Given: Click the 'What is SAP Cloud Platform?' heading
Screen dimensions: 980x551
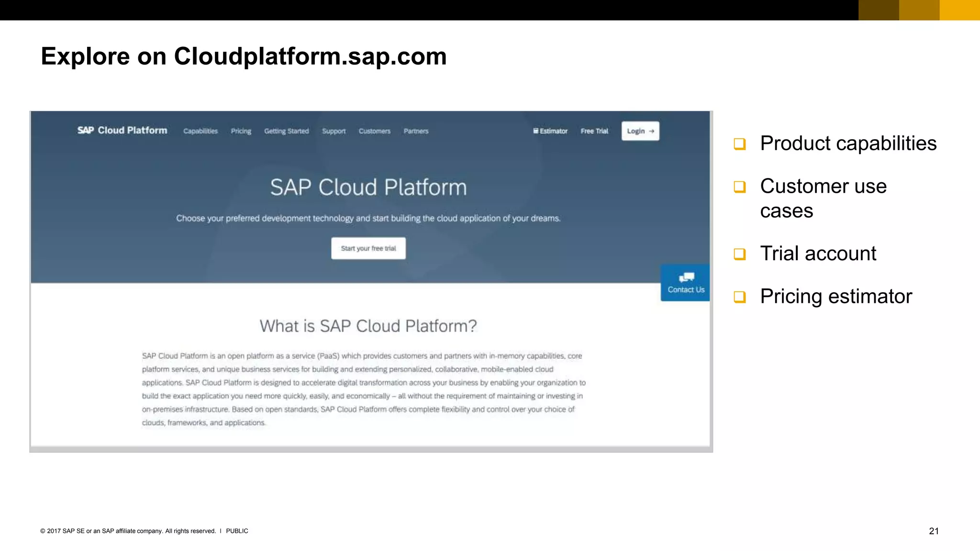Looking at the screenshot, I should [x=368, y=326].
